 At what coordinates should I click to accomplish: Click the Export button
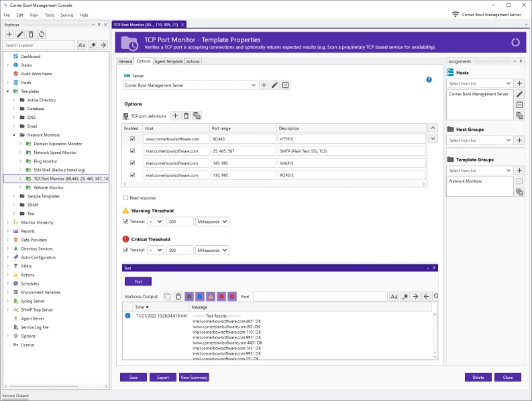163,377
